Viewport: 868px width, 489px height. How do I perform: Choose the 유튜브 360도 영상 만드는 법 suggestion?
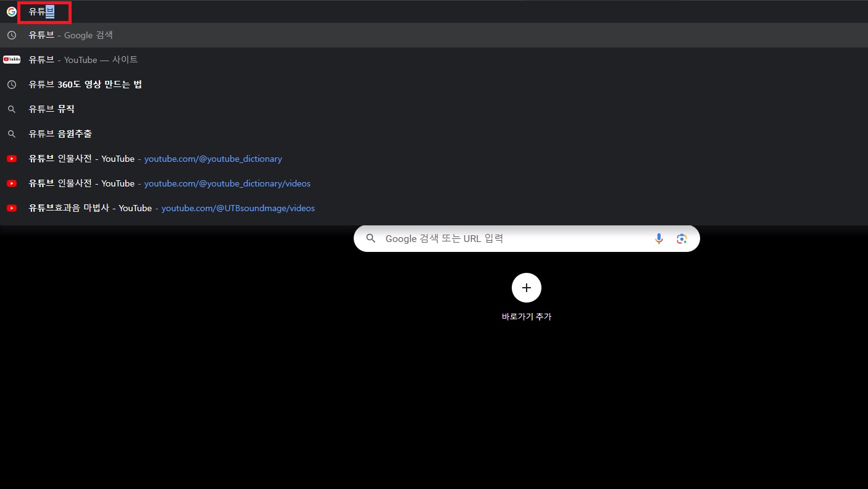click(434, 85)
